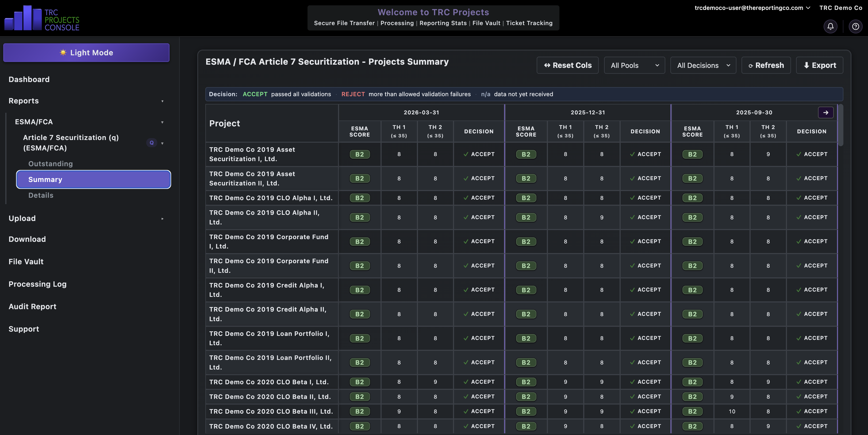Open the All Pools dropdown

(x=634, y=65)
